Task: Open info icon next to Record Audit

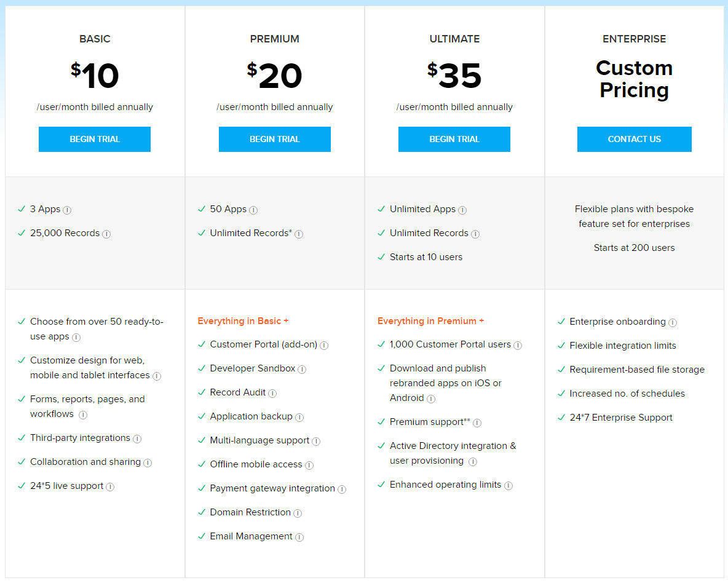Action: [272, 394]
